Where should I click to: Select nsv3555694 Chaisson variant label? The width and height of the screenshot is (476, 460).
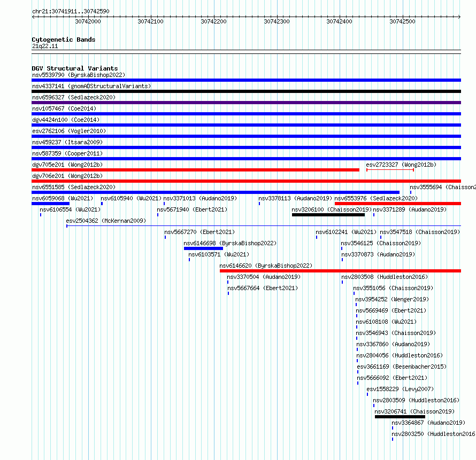(443, 187)
